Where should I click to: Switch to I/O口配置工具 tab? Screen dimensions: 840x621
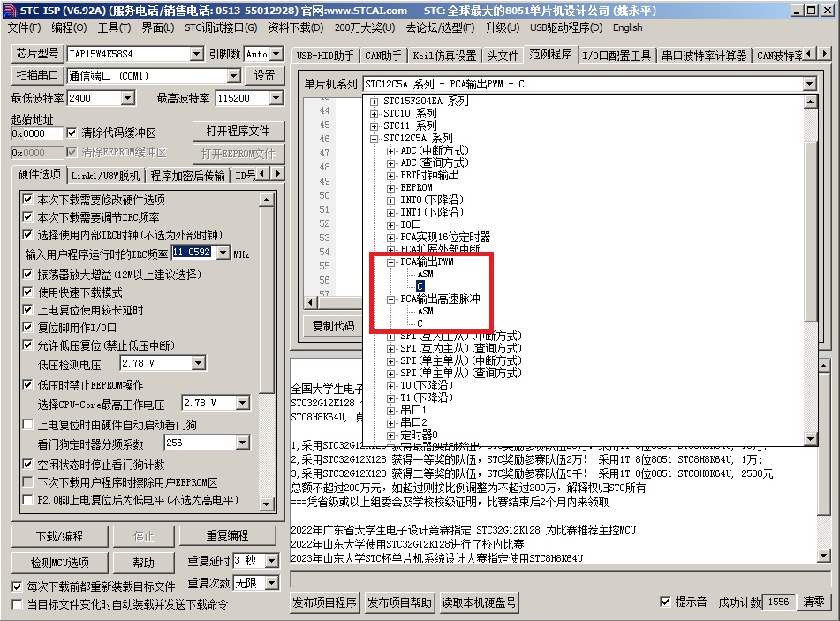click(x=616, y=55)
